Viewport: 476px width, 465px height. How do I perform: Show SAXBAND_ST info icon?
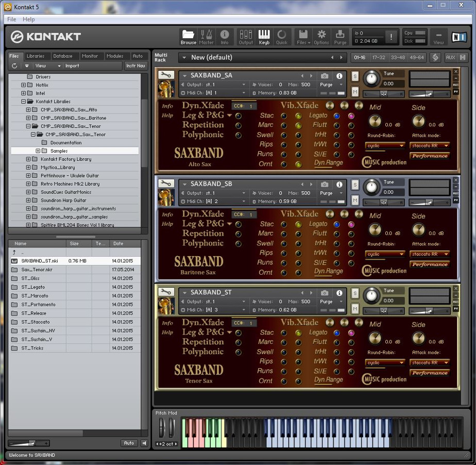(x=339, y=293)
